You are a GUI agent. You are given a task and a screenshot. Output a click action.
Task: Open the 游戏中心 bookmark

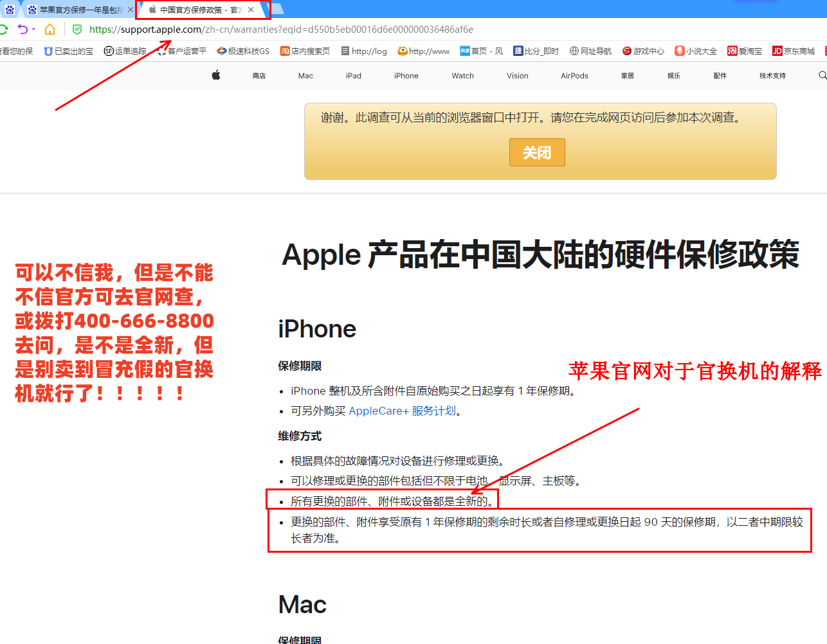(x=643, y=51)
